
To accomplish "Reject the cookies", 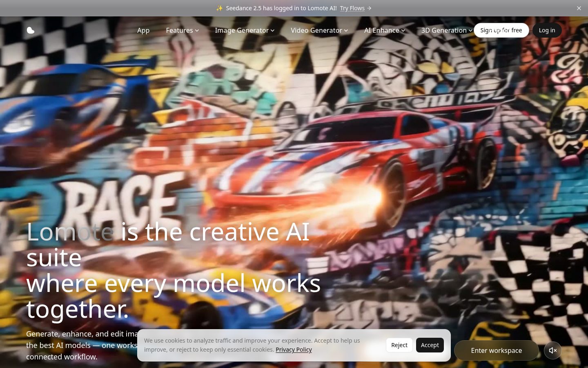I will [x=399, y=345].
